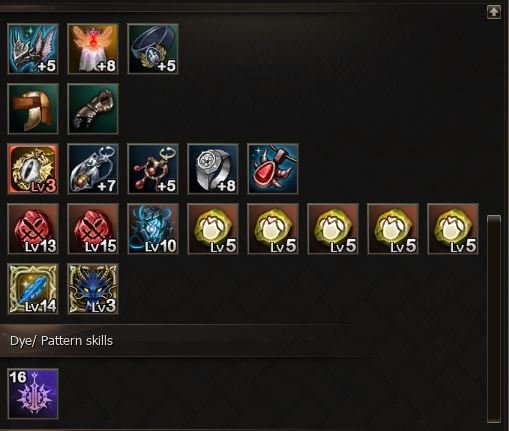Click the red bead earring +5 item
The image size is (509, 431).
153,169
